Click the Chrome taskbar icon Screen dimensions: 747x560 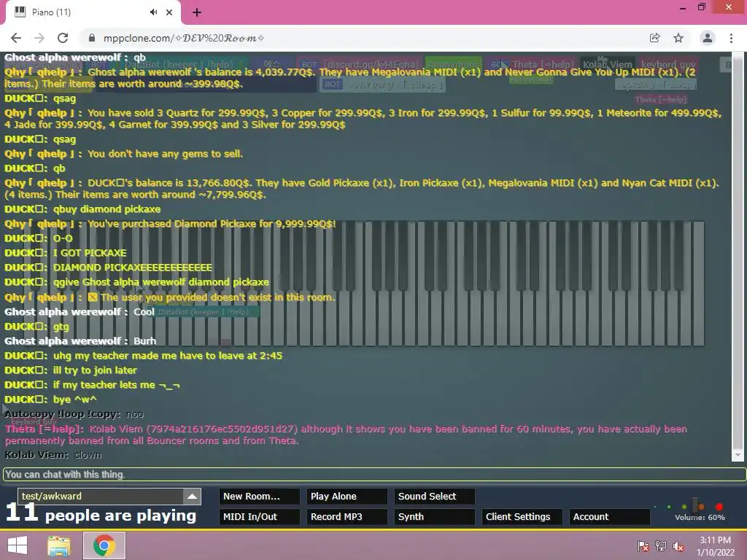(x=104, y=545)
